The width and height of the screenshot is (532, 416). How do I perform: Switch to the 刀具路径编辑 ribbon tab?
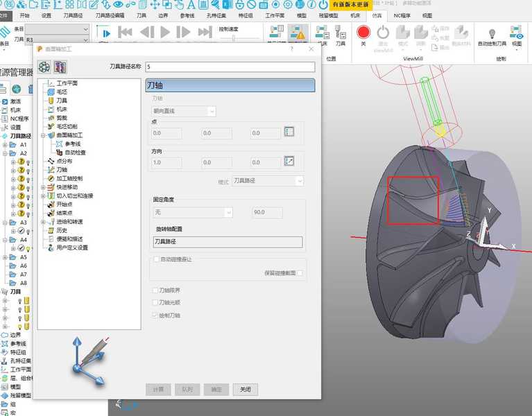[110, 15]
